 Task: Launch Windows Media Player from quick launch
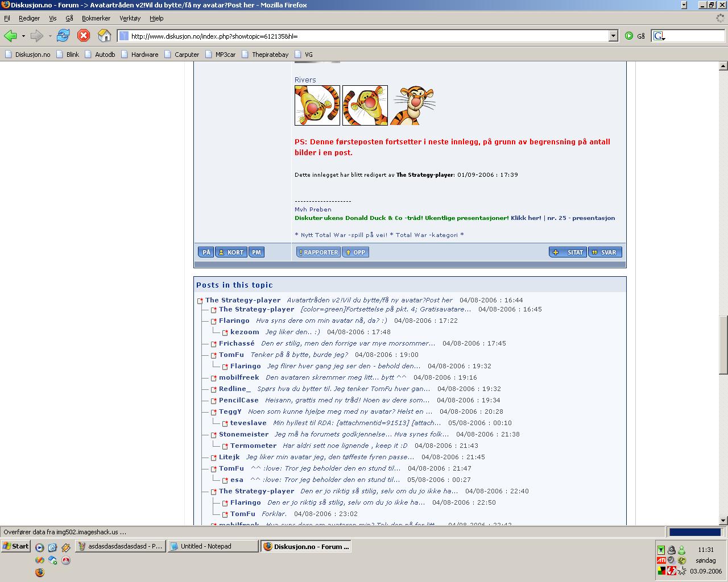click(39, 548)
